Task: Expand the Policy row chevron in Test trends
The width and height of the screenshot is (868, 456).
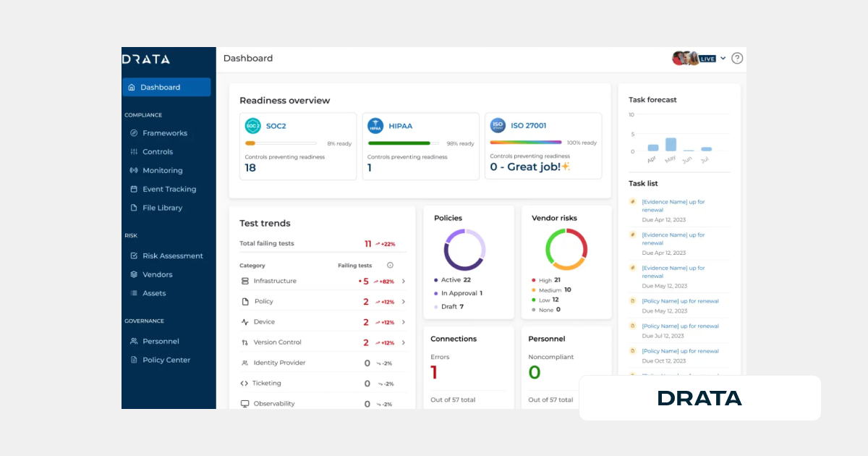Action: (x=404, y=302)
